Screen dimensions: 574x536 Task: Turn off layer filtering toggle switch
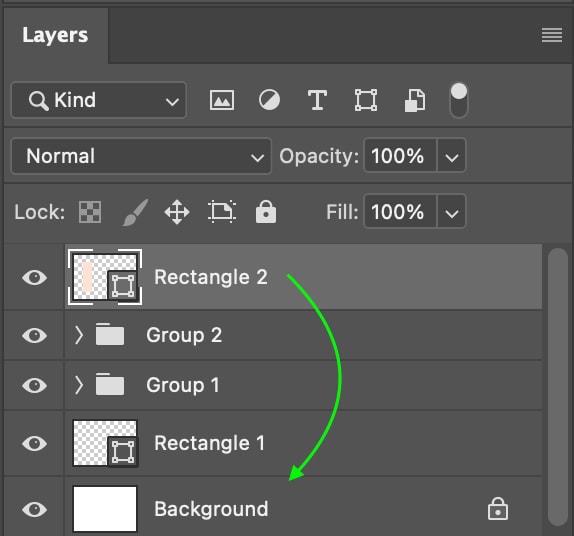point(459,100)
